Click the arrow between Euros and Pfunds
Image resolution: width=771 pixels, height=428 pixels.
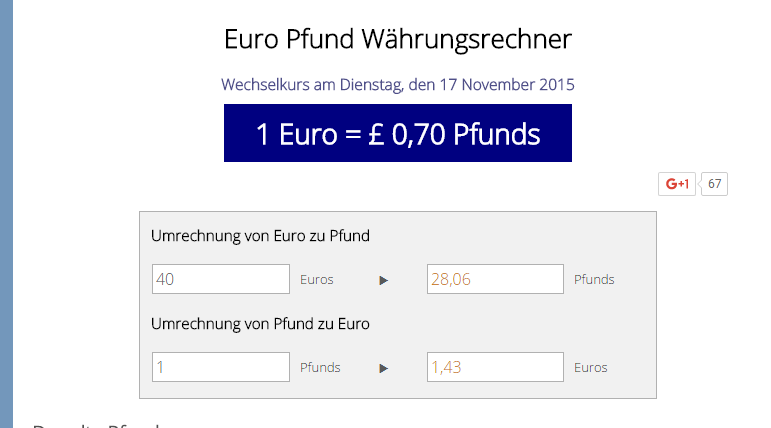383,280
